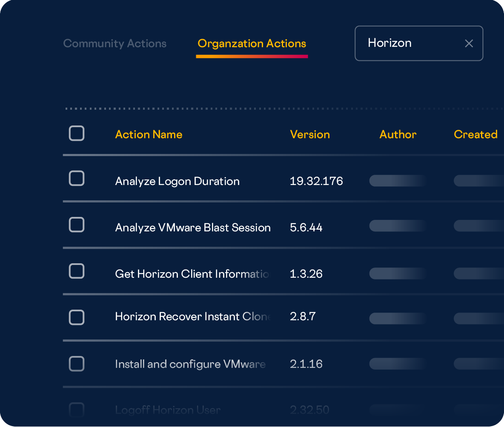Screen dimensions: 504x427
Task: Check the Install and configure VMware checkbox
Action: point(77,364)
